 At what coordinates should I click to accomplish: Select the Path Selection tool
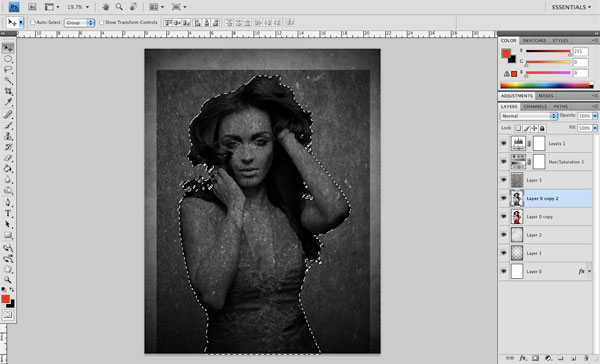8,224
